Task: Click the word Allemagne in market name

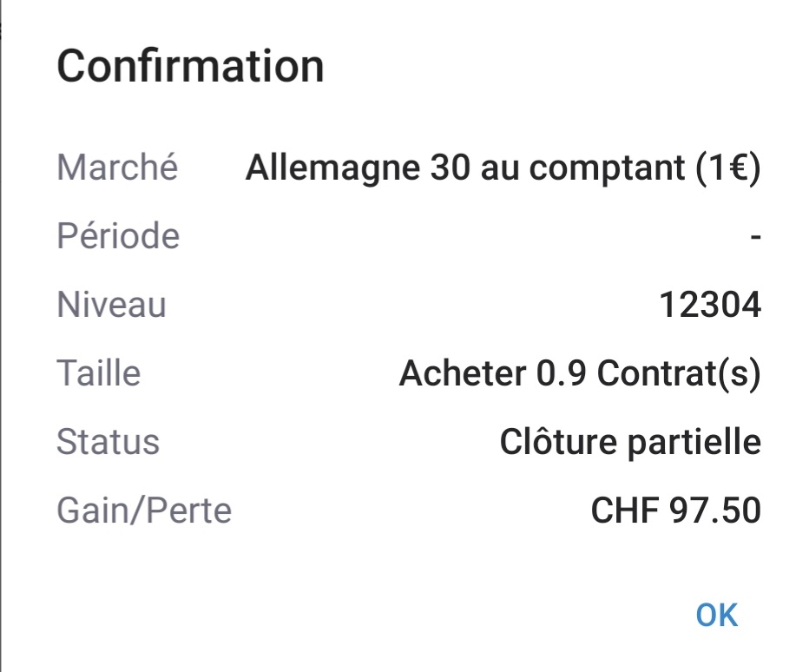Action: (x=332, y=168)
